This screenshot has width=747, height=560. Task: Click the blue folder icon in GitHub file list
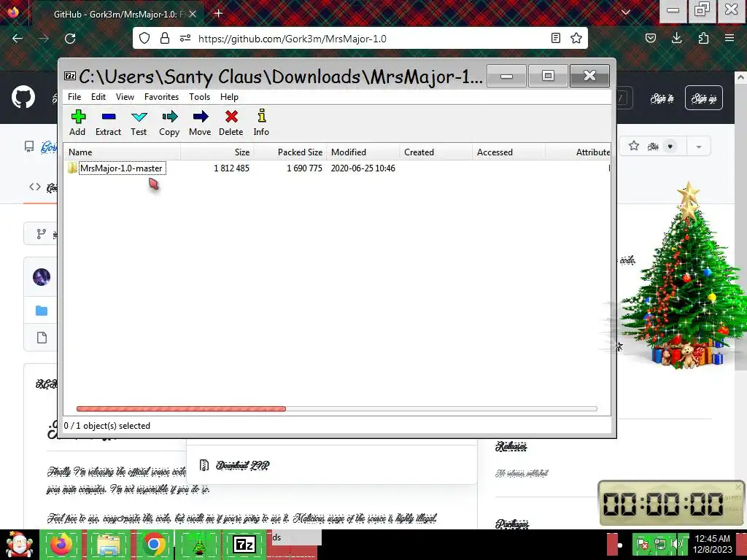coord(42,311)
